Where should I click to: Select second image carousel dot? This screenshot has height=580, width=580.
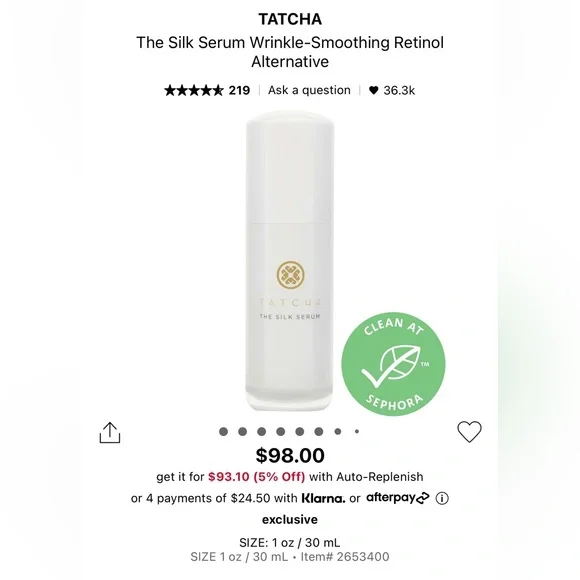pyautogui.click(x=243, y=431)
